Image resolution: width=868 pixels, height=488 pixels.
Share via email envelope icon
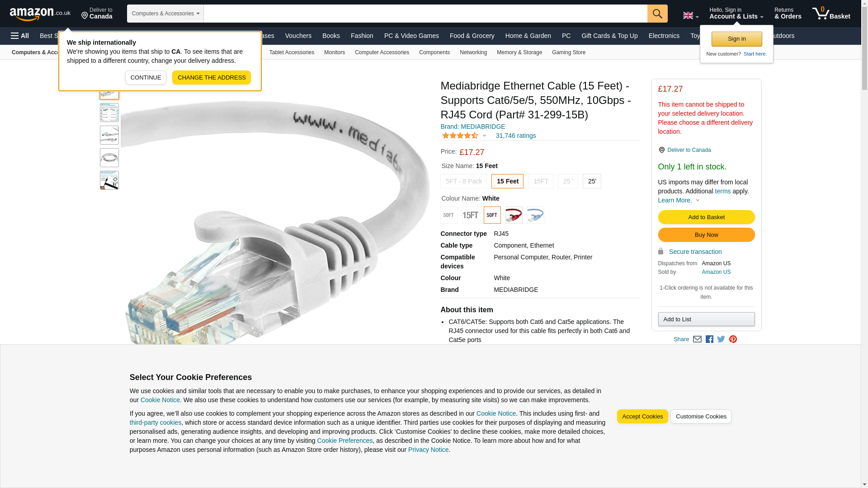[697, 339]
